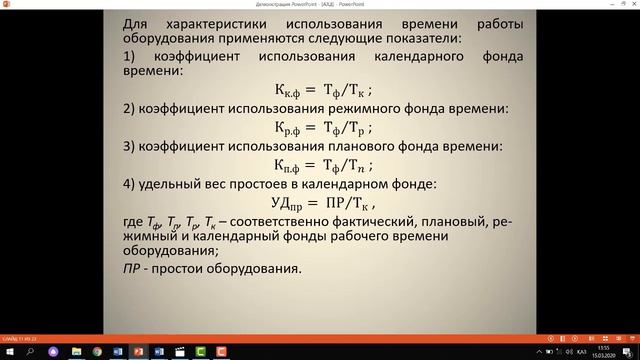Click the formula Кп.ф = Тф/Тп
The image size is (640, 360).
323,165
